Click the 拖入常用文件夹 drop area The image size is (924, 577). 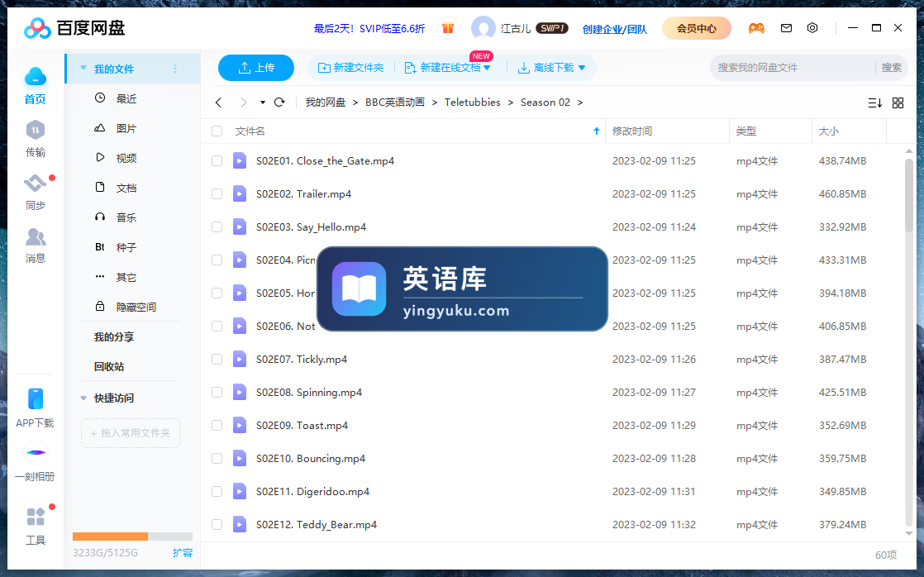coord(131,433)
